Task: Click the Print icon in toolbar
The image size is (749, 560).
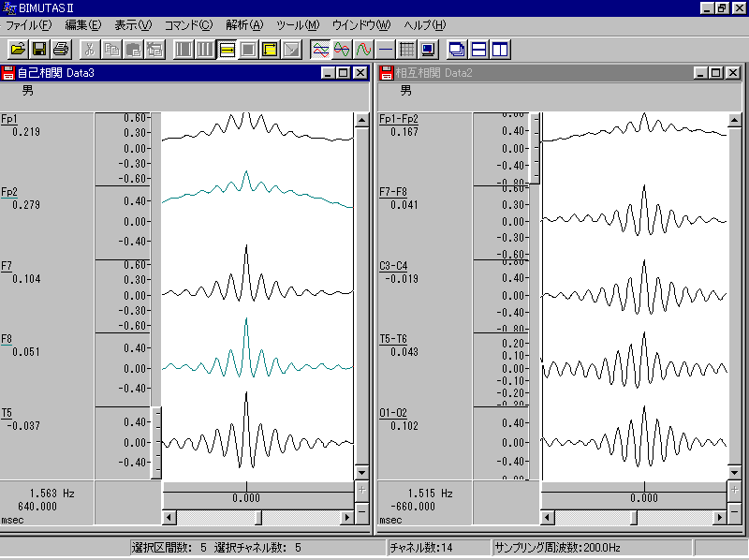Action: click(61, 49)
